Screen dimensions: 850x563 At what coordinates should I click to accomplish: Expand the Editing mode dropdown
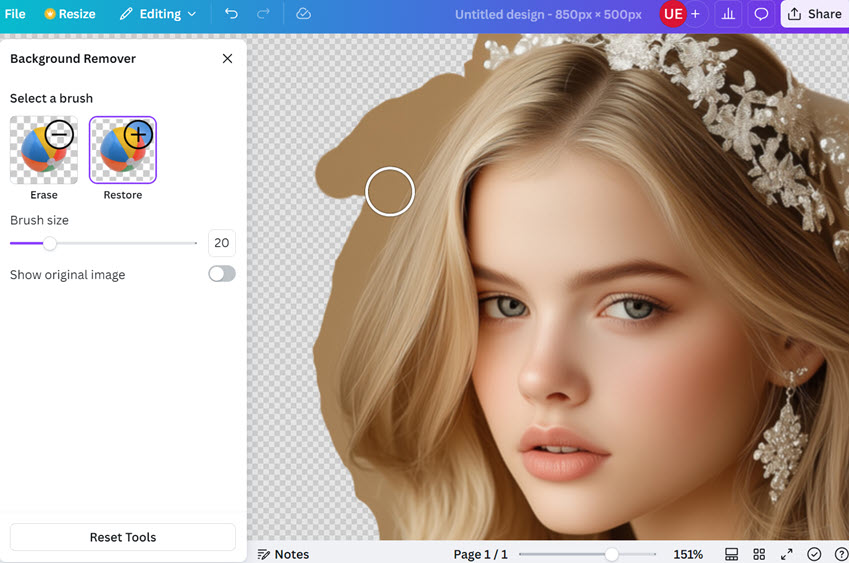pyautogui.click(x=158, y=14)
